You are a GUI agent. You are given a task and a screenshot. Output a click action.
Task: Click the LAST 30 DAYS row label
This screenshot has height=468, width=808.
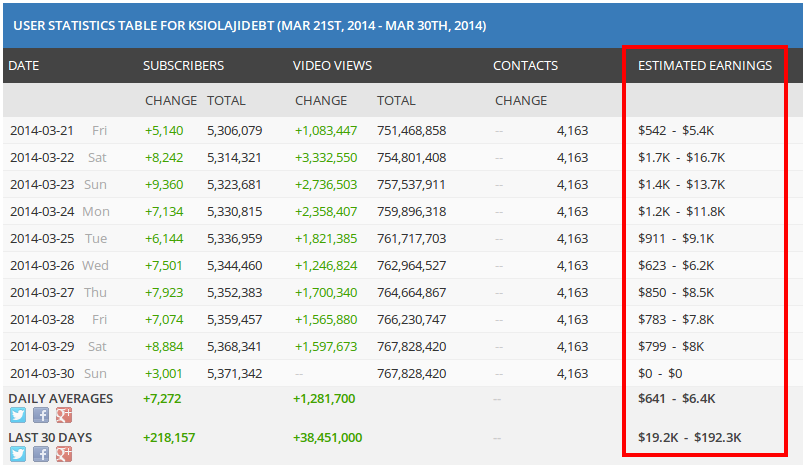click(x=52, y=438)
